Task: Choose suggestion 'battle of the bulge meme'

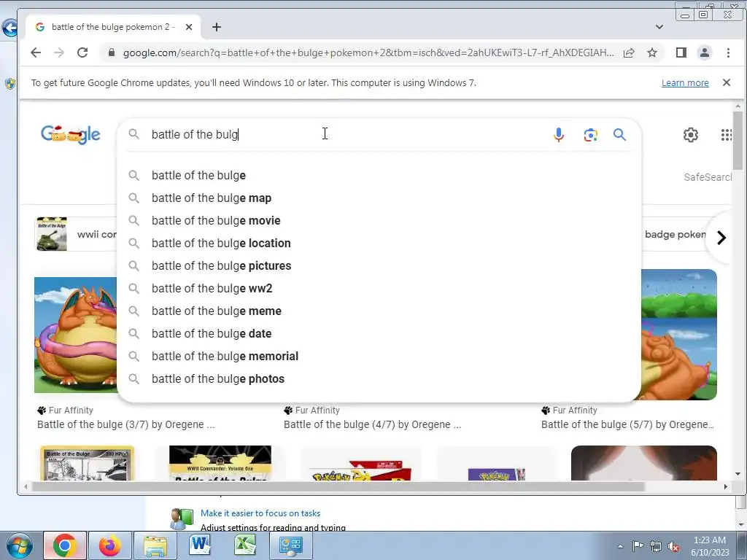Action: coord(379,311)
